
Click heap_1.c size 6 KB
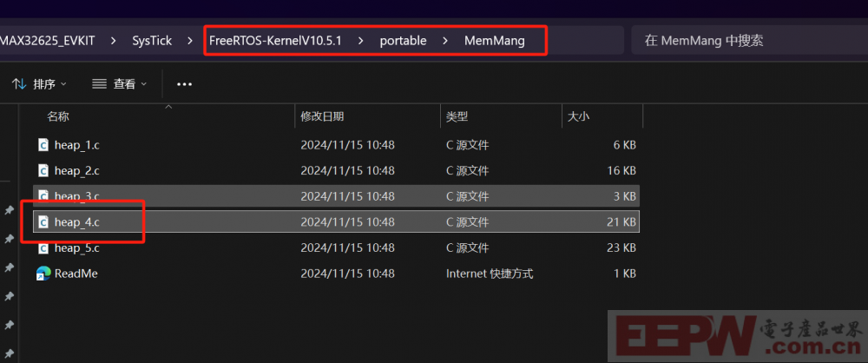(x=624, y=145)
